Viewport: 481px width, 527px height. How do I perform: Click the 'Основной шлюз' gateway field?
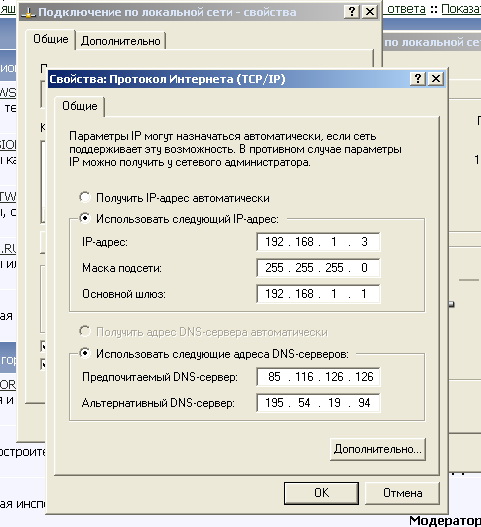click(318, 294)
